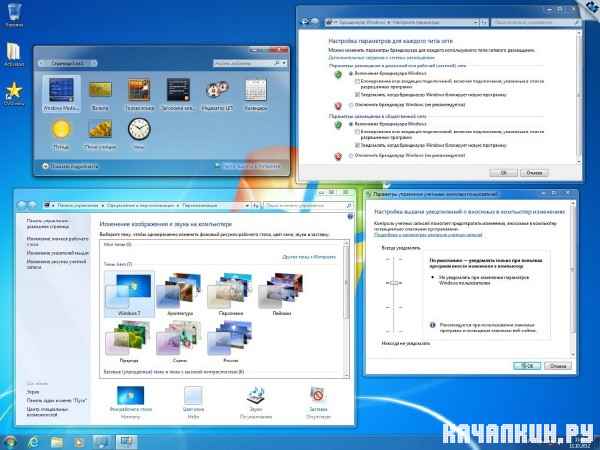Go to previous gadget page arrow
The image size is (600, 450).
click(41, 63)
